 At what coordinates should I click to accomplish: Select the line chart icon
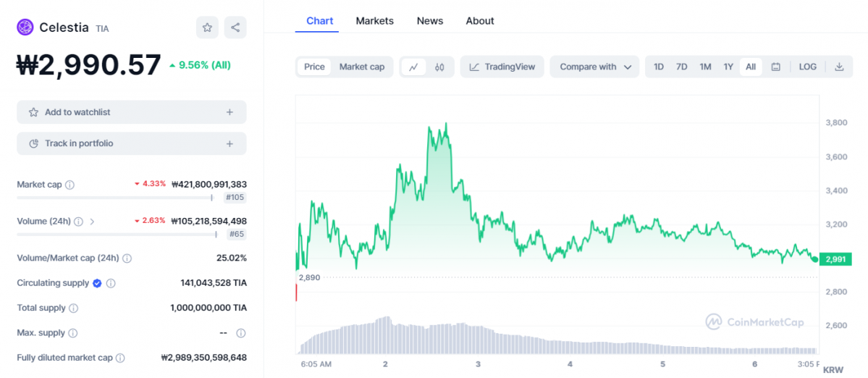[x=413, y=67]
